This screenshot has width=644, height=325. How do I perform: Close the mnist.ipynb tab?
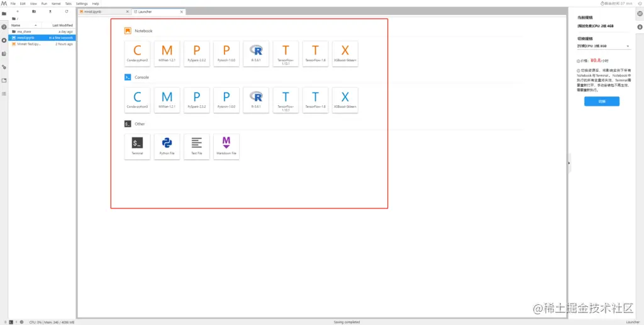(127, 11)
